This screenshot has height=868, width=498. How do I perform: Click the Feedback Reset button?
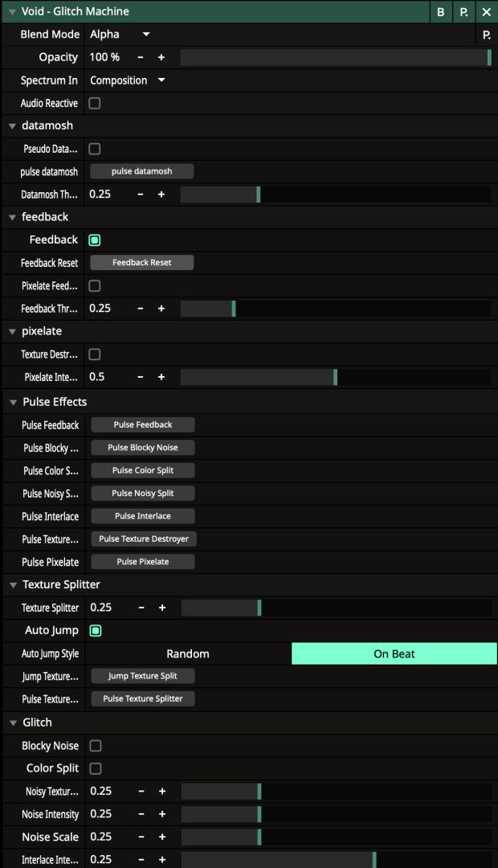coord(141,262)
